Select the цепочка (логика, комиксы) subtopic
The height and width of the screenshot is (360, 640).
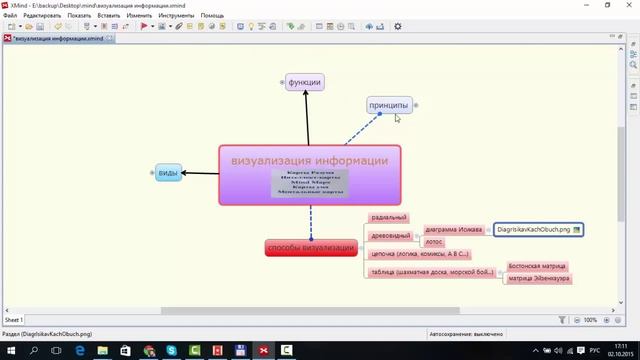420,254
